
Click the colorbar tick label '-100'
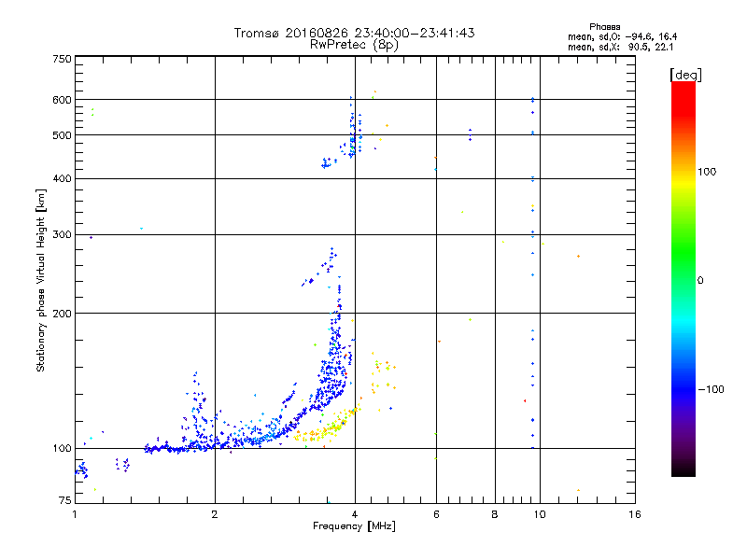click(x=711, y=389)
